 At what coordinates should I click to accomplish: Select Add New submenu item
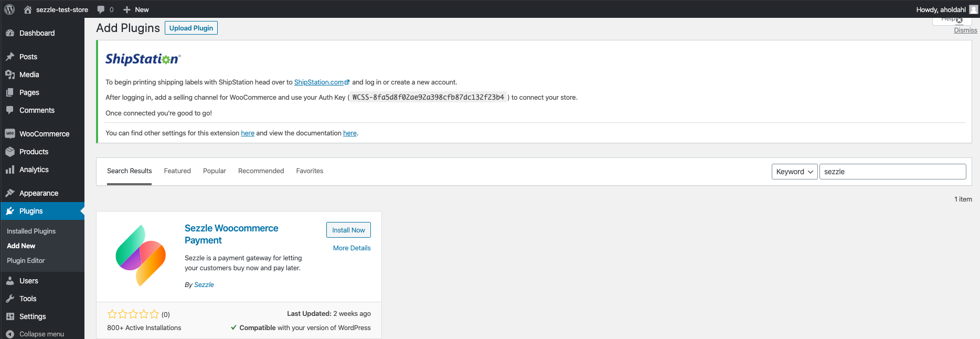tap(21, 246)
